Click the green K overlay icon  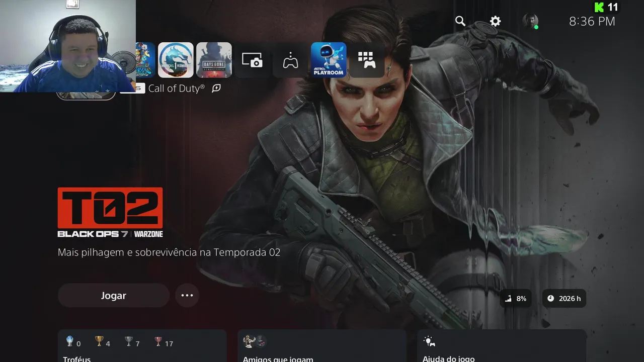pos(599,7)
